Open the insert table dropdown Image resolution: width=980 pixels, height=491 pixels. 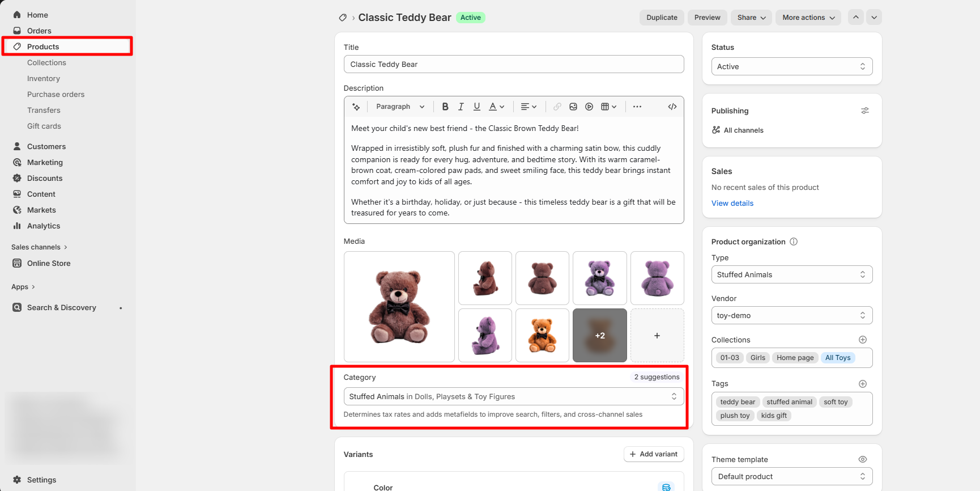click(608, 107)
